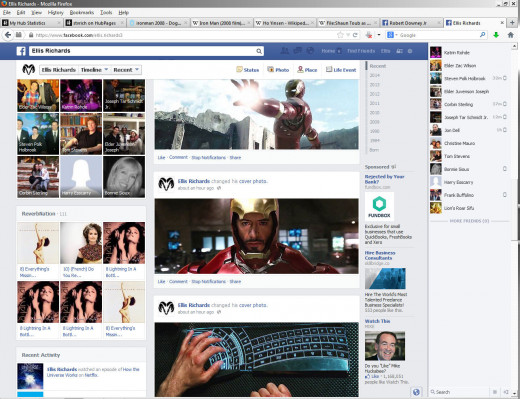Click Life Event composer icon

[x=329, y=69]
